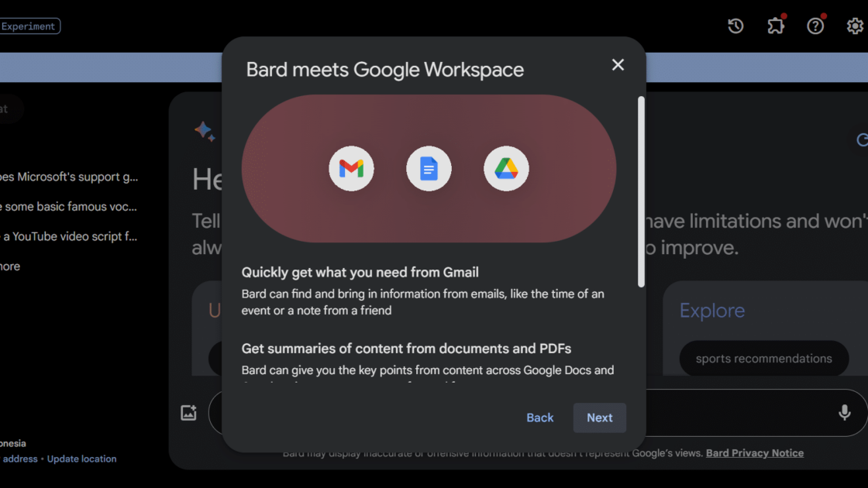Viewport: 868px width, 488px height.
Task: Go Back in the Workspace dialog
Action: (x=539, y=418)
